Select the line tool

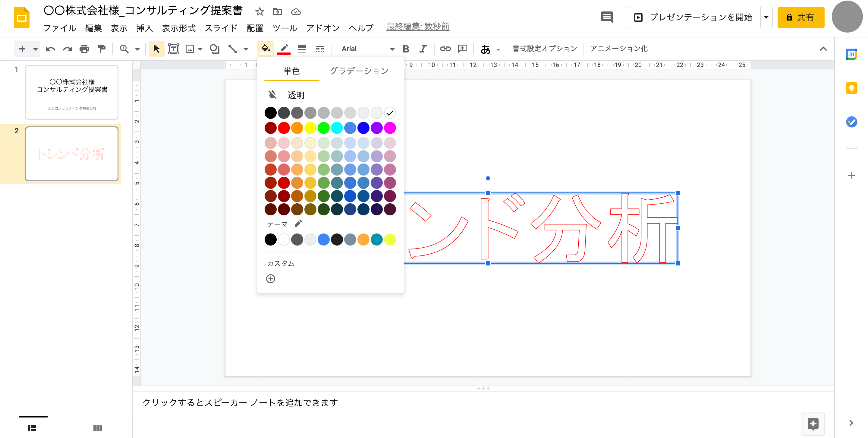pyautogui.click(x=232, y=49)
